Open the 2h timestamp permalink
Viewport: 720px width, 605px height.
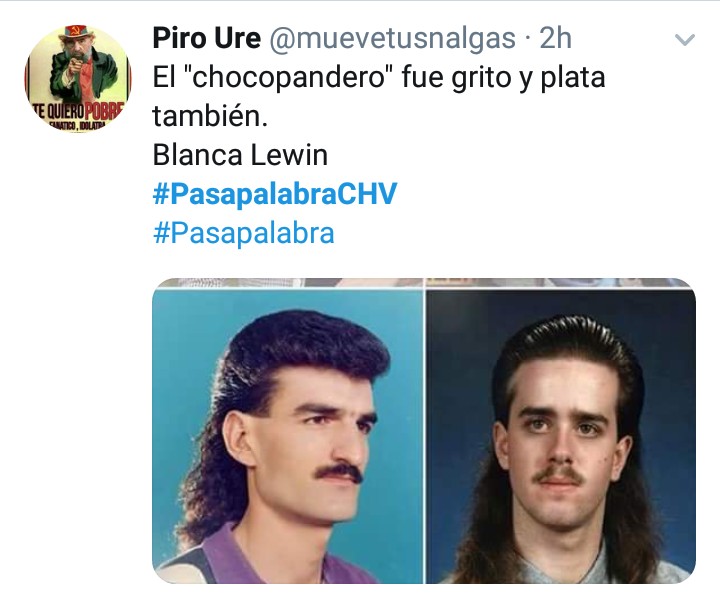click(x=556, y=38)
